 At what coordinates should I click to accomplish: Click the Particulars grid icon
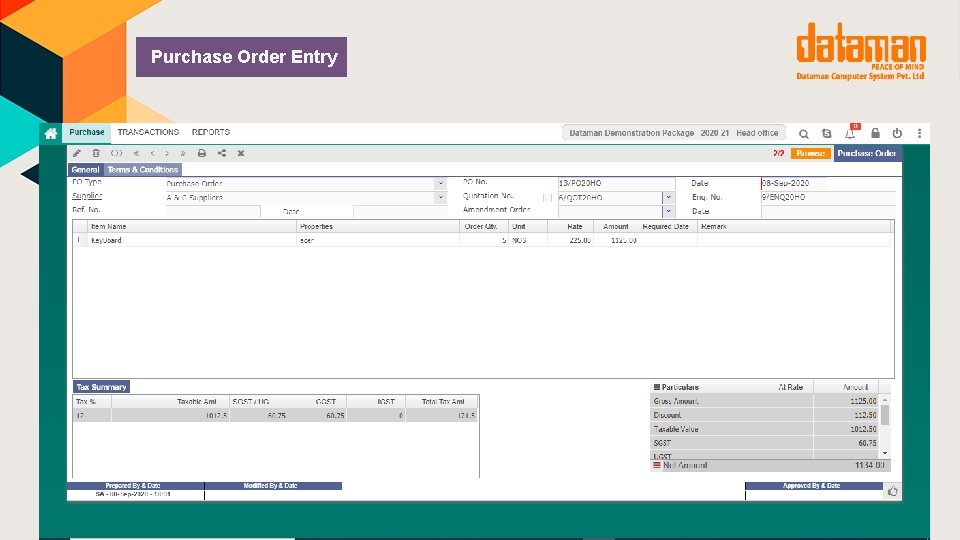tap(656, 387)
